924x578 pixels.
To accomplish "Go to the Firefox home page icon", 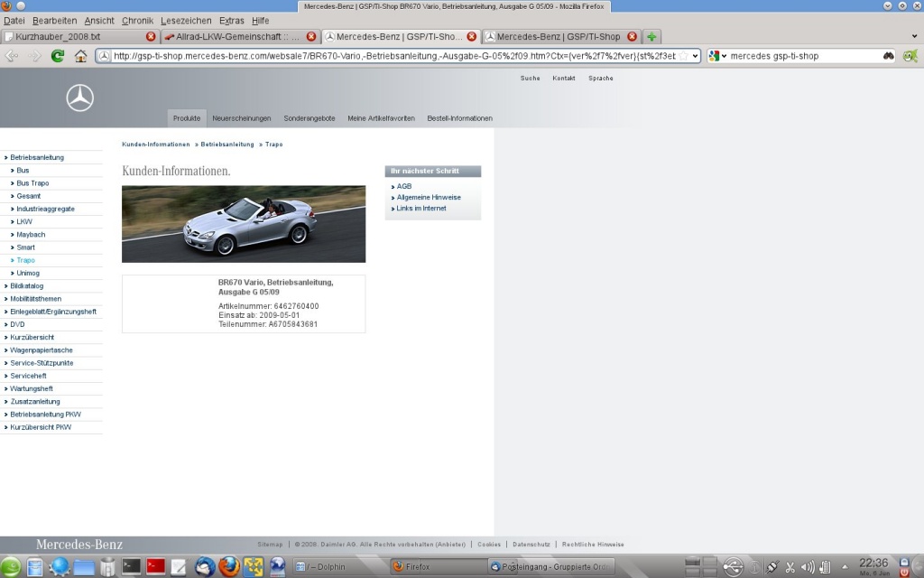I will 80,56.
